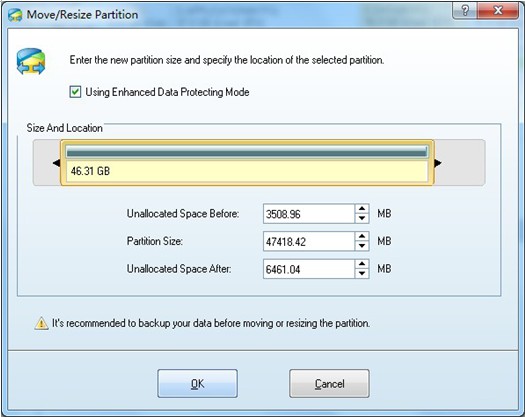Increase Partition Size with up arrow
Screen dimensions: 525x417
pyautogui.click(x=362, y=236)
